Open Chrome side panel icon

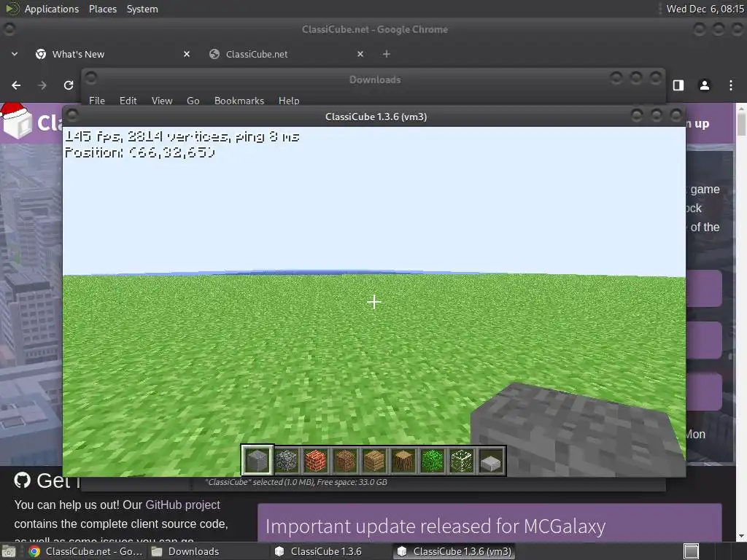678,85
